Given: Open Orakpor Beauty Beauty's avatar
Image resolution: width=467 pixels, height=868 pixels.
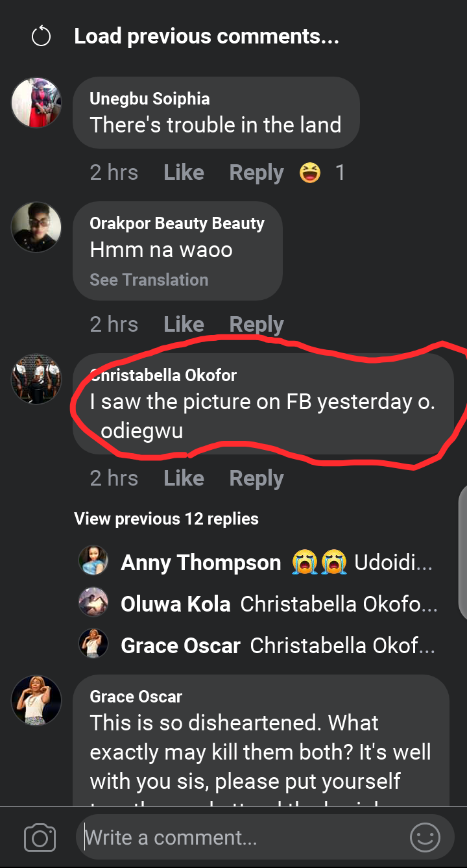Looking at the screenshot, I should point(36,227).
